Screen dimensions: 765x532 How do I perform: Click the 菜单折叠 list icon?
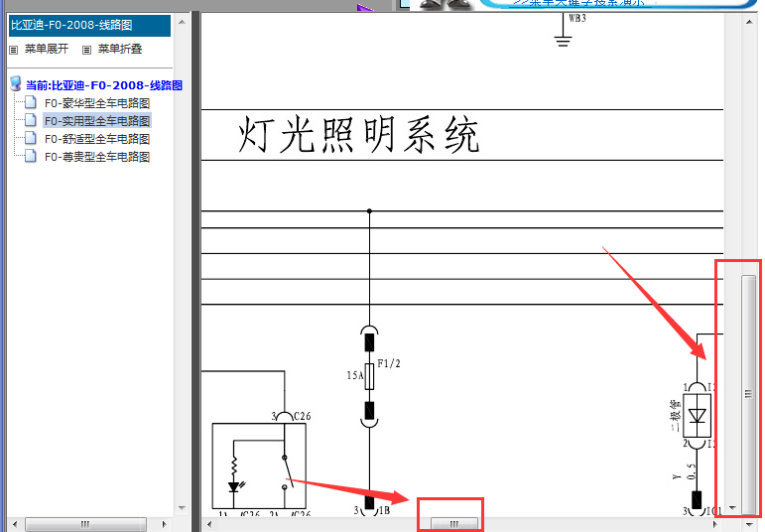(87, 50)
